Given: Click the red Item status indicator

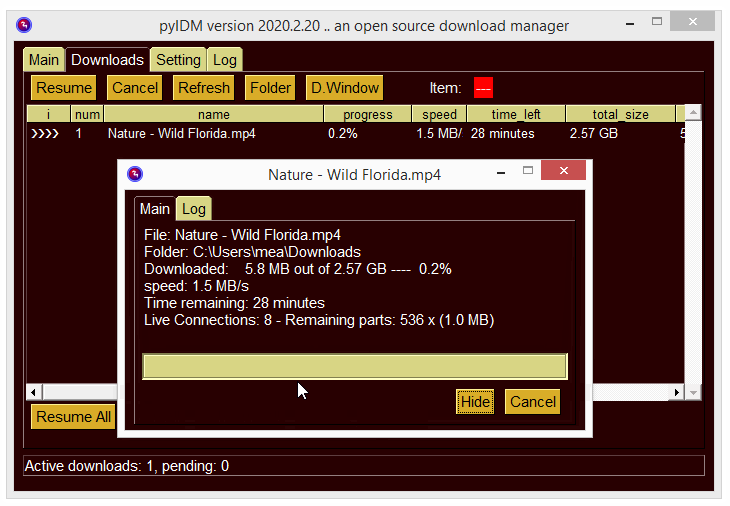Looking at the screenshot, I should coord(483,88).
